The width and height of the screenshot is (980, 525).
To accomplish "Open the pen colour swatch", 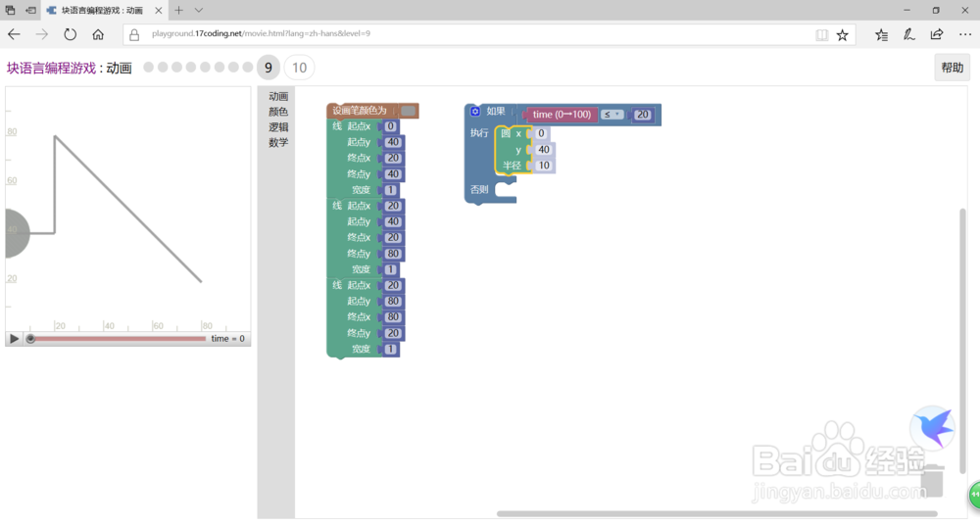I will pos(408,111).
